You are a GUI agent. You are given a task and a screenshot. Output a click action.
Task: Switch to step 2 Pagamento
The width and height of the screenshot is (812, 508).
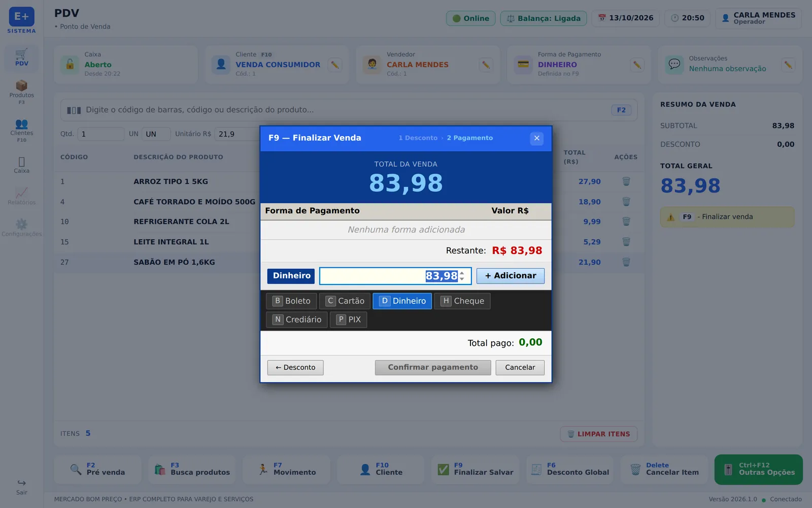tap(469, 138)
